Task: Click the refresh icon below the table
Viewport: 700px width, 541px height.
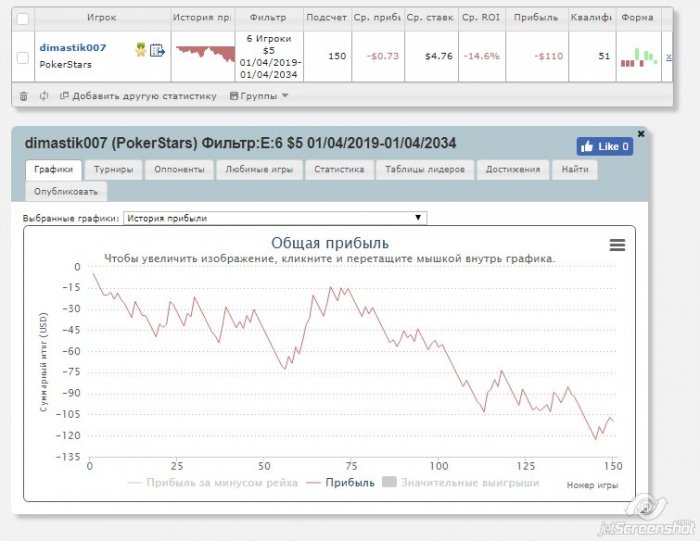Action: click(x=44, y=96)
